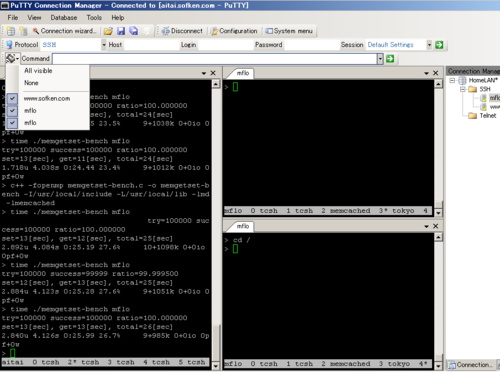Close the upper-right mflo pane
The width and height of the screenshot is (500, 372).
pos(436,73)
